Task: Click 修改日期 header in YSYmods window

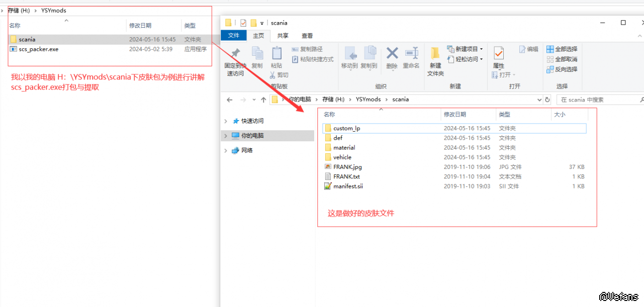Action: pos(154,25)
